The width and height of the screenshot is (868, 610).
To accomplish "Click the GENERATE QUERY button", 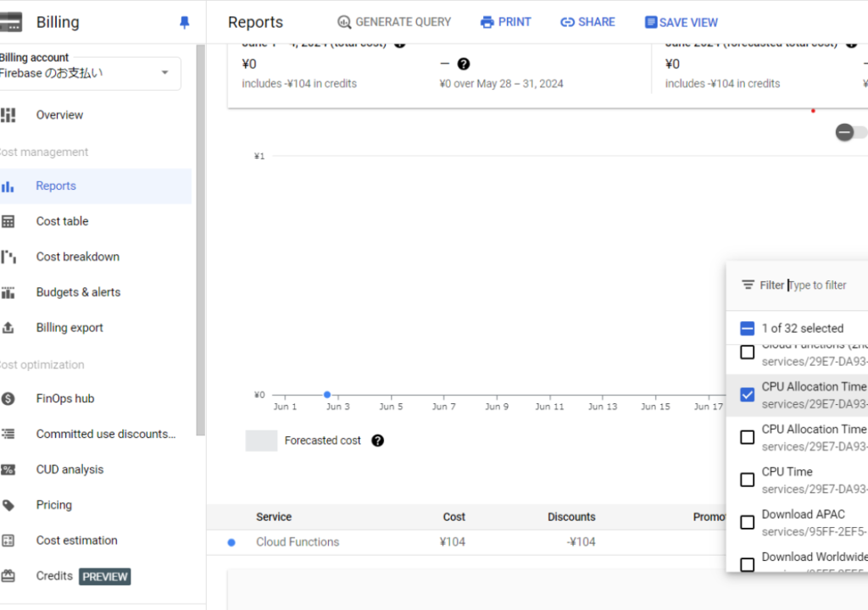I will [x=394, y=22].
